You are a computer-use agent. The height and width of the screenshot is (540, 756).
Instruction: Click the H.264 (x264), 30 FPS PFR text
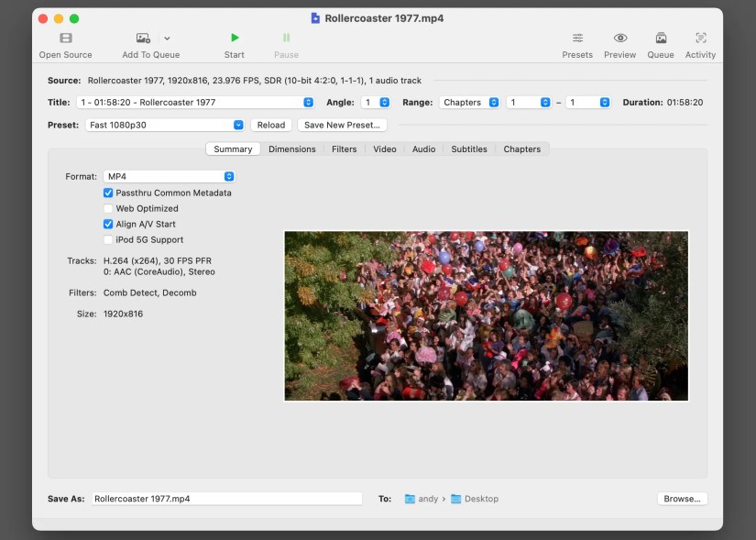[x=158, y=261]
